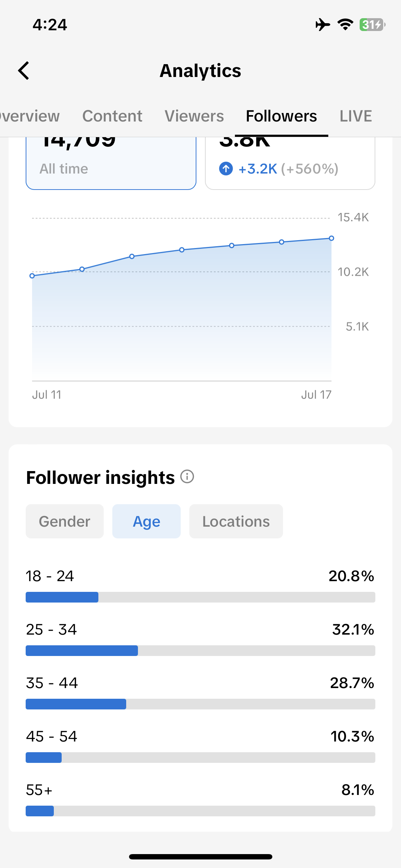Tap the blue up-arrow growth icon
Viewport: 401px width, 868px height.
point(226,169)
